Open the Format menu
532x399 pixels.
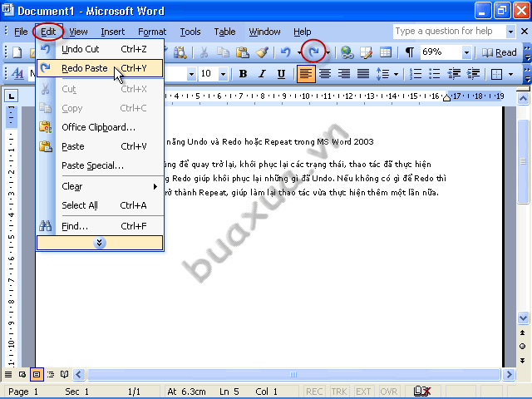pos(152,32)
